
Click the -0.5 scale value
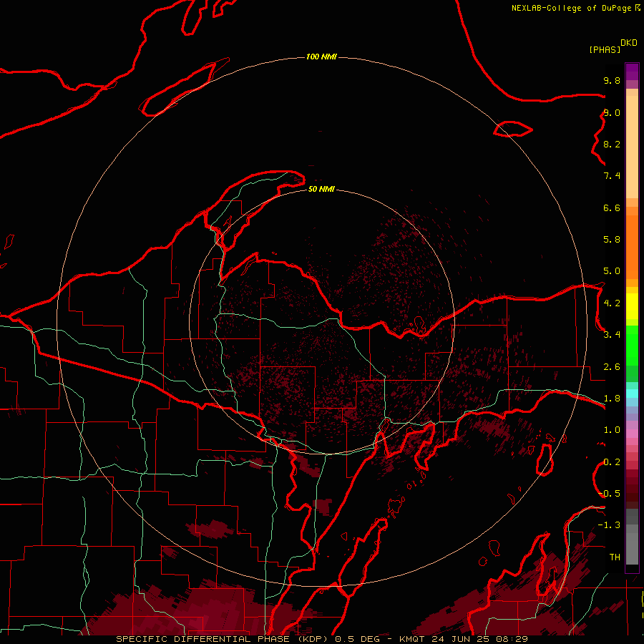(x=610, y=493)
